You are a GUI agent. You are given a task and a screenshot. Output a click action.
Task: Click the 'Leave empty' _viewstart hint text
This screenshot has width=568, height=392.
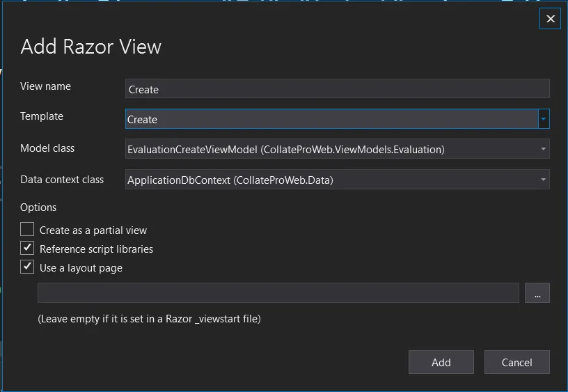pyautogui.click(x=149, y=319)
